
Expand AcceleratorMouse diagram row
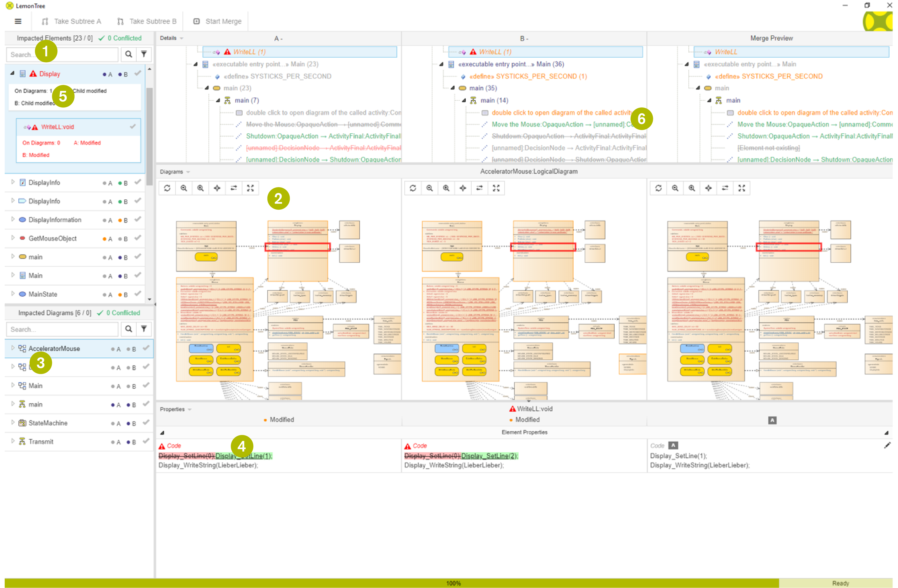pyautogui.click(x=13, y=348)
